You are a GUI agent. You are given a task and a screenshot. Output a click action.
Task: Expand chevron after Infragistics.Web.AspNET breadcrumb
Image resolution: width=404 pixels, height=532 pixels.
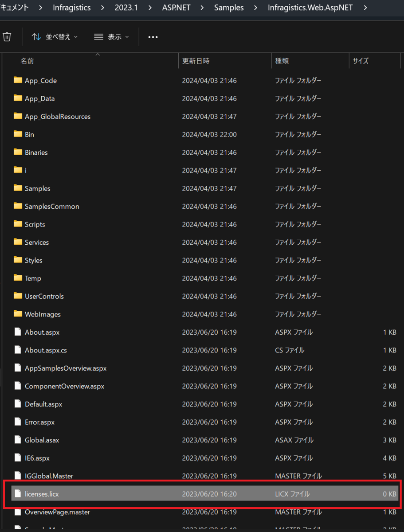365,8
